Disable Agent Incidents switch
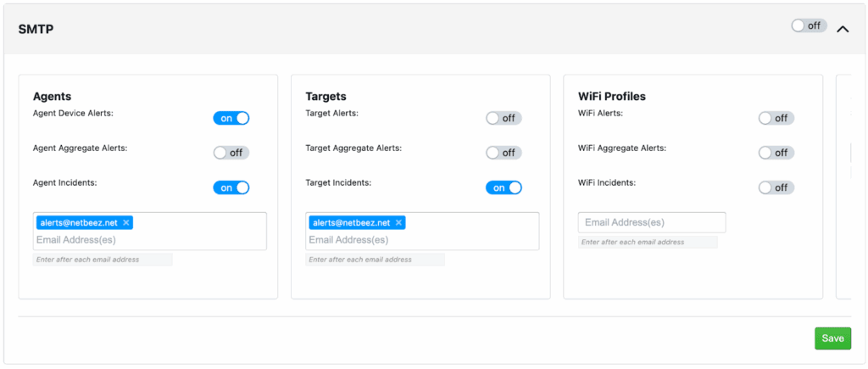This screenshot has width=868, height=369. click(231, 187)
